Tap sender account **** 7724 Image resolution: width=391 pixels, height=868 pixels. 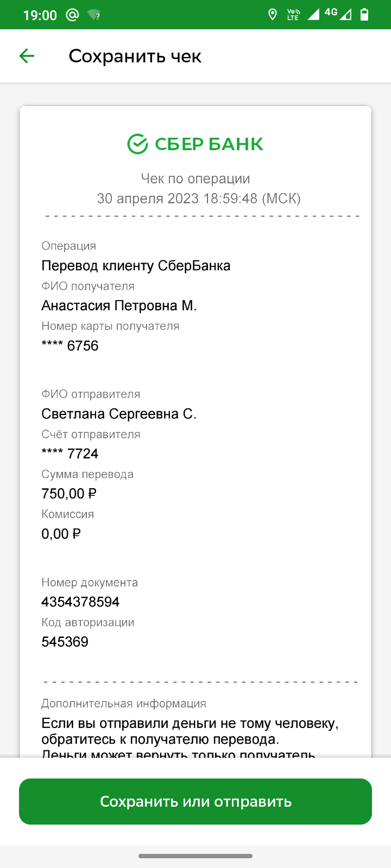click(70, 454)
